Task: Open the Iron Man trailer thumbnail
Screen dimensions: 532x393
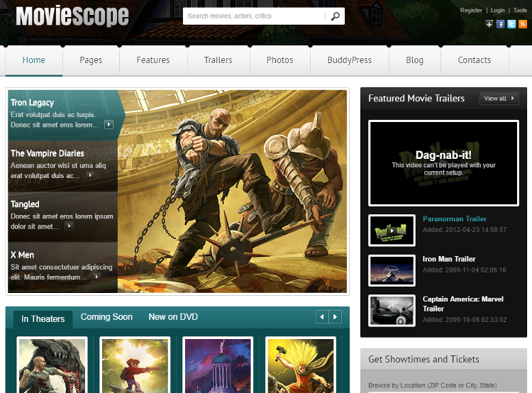Action: (392, 270)
